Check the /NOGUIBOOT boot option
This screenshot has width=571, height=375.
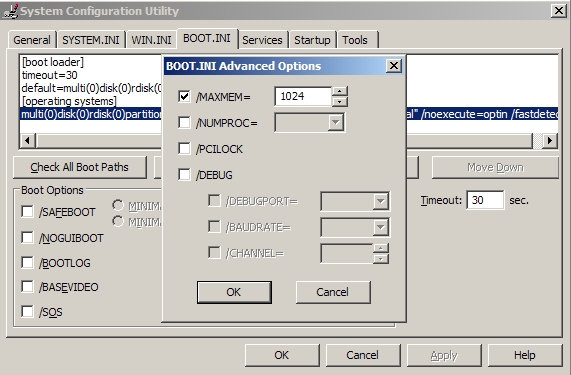[x=27, y=237]
